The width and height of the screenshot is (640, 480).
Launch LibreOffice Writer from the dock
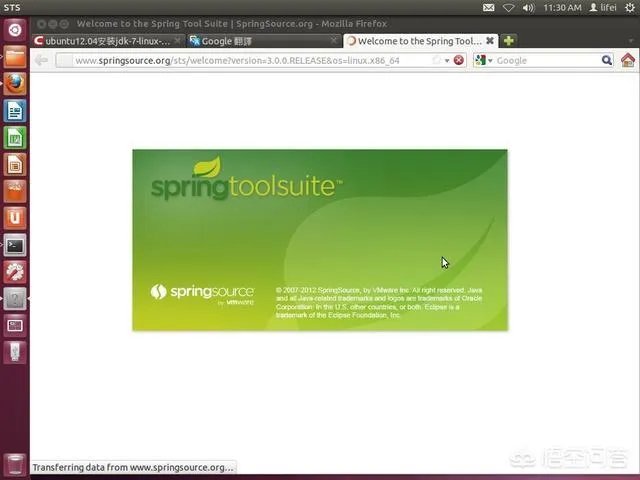pos(15,111)
